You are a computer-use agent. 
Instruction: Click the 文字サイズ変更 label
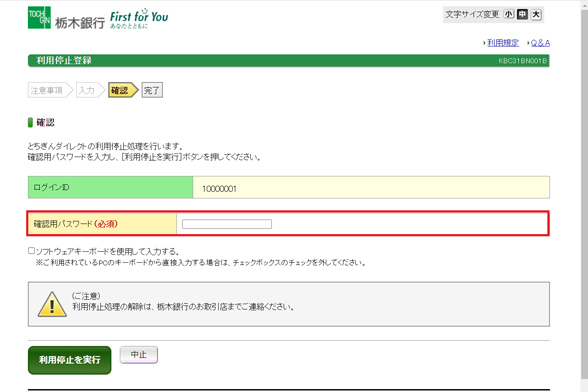472,14
